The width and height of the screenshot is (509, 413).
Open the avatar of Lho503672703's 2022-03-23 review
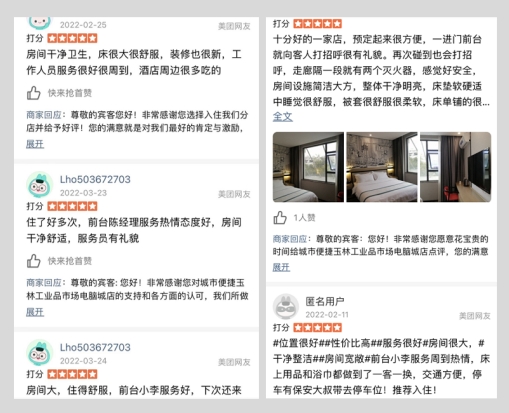(x=40, y=185)
